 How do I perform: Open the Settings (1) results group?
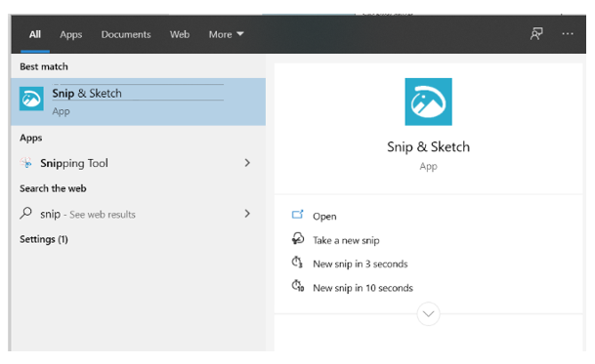(44, 239)
